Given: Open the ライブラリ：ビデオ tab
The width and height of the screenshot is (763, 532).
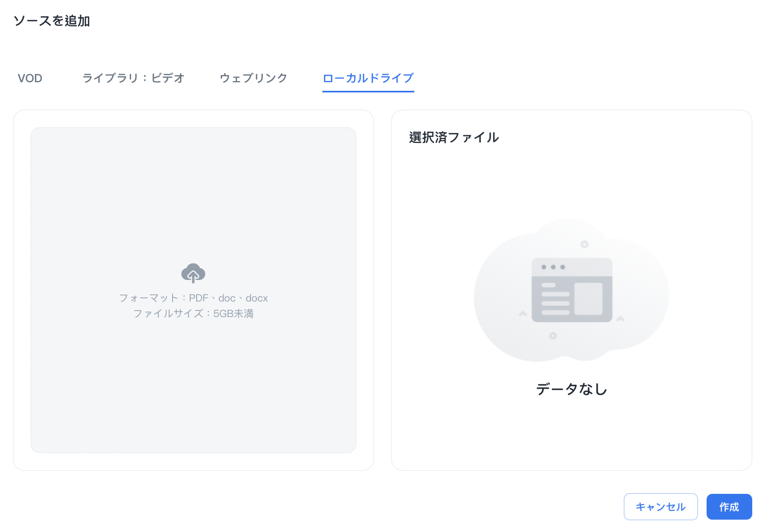Looking at the screenshot, I should (x=133, y=78).
